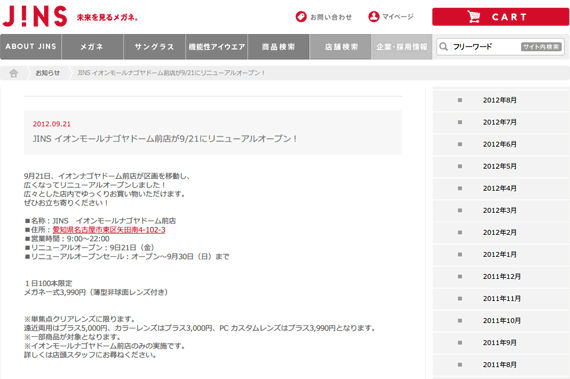Screen dimensions: 570x379
Task: Click the JINS logo
Action: click(35, 16)
